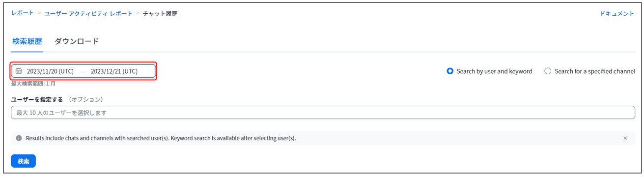
Task: Click the チャット履歴 breadcrumb text
Action: point(160,14)
